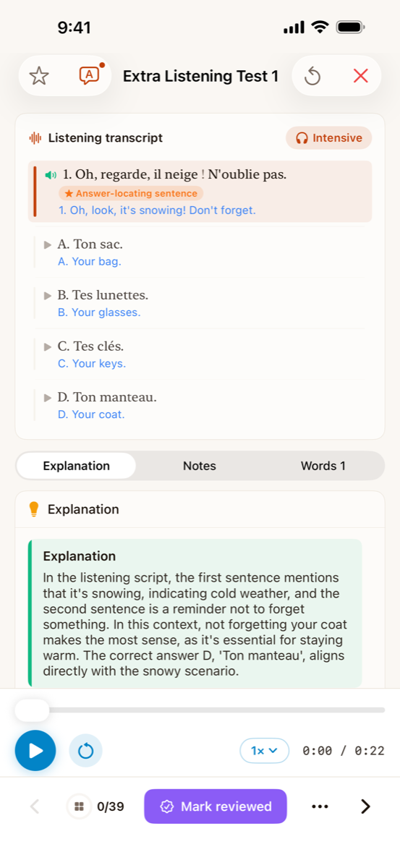The height and width of the screenshot is (868, 400).
Task: Toggle the Intensive listening mode badge
Action: [x=329, y=137]
